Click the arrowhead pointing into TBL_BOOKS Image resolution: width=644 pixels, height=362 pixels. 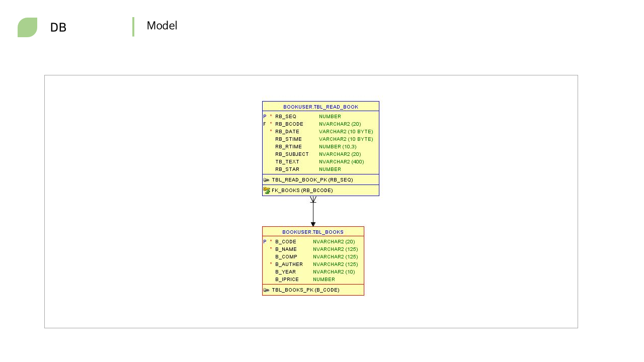(x=313, y=224)
